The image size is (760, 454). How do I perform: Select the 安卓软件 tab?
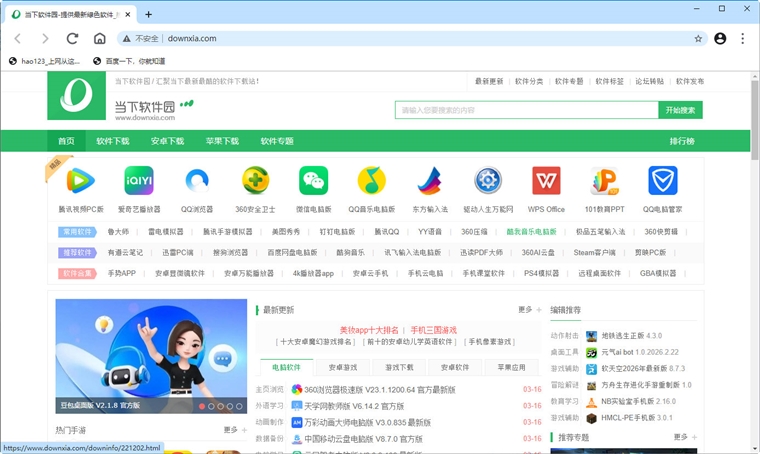point(455,367)
